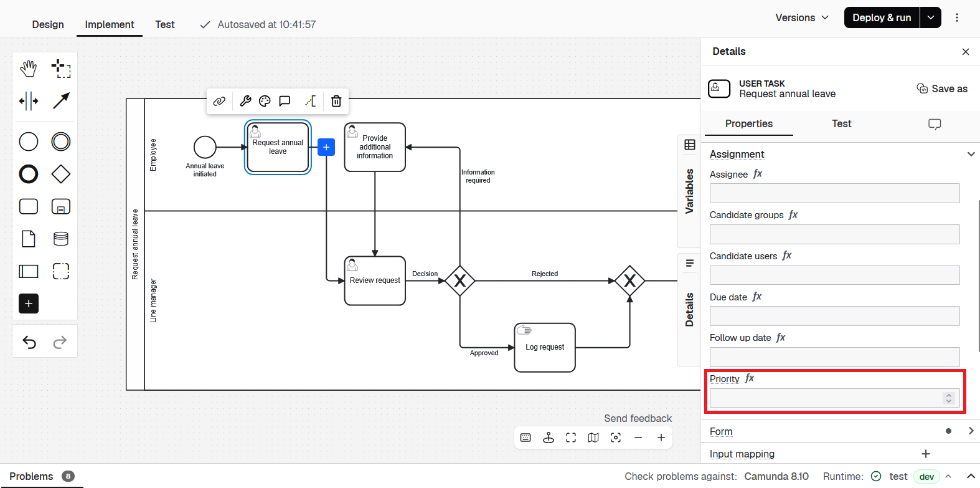The height and width of the screenshot is (488, 980).
Task: Pick the end event shape in palette
Action: click(29, 174)
